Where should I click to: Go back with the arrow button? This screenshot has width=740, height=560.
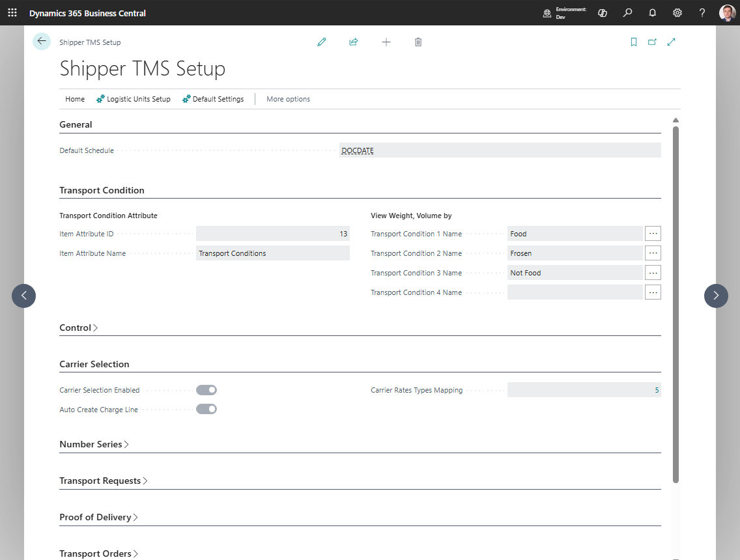pyautogui.click(x=42, y=42)
